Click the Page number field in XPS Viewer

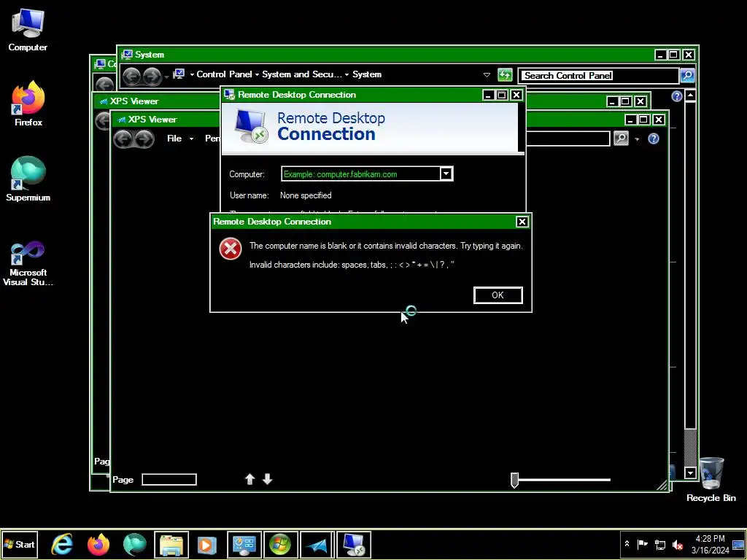[x=169, y=480]
